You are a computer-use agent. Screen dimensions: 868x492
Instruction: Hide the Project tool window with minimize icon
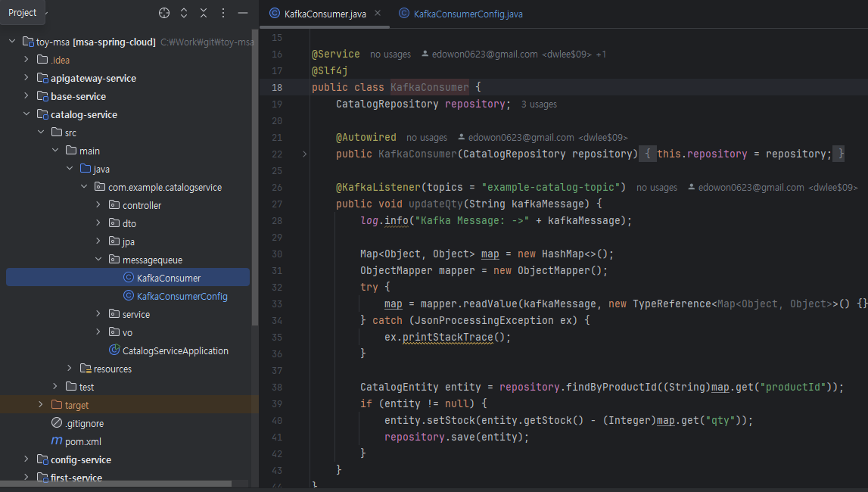point(243,13)
